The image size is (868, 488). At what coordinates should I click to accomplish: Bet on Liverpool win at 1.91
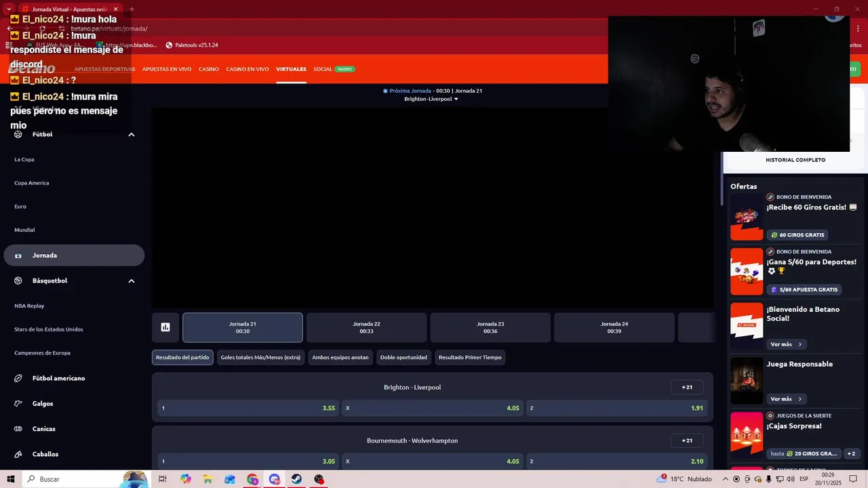tap(616, 408)
